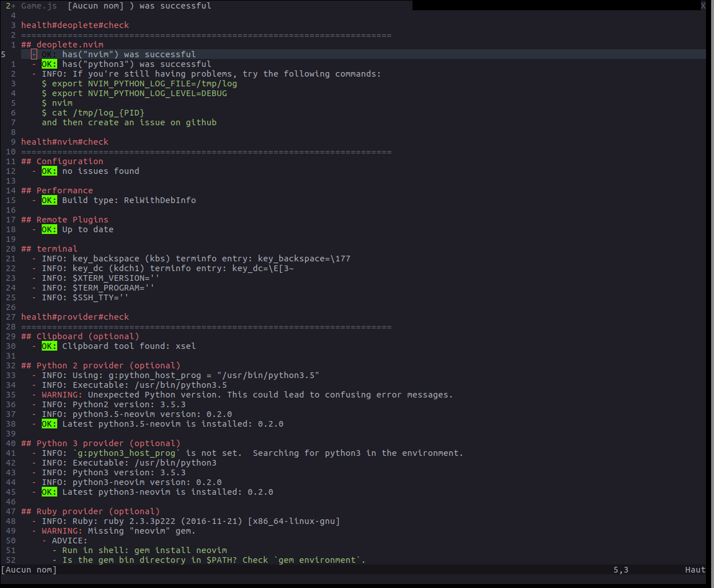Click the 'g:python3_host_prog is not set' line
Image resolution: width=714 pixels, height=588 pixels.
coord(248,453)
